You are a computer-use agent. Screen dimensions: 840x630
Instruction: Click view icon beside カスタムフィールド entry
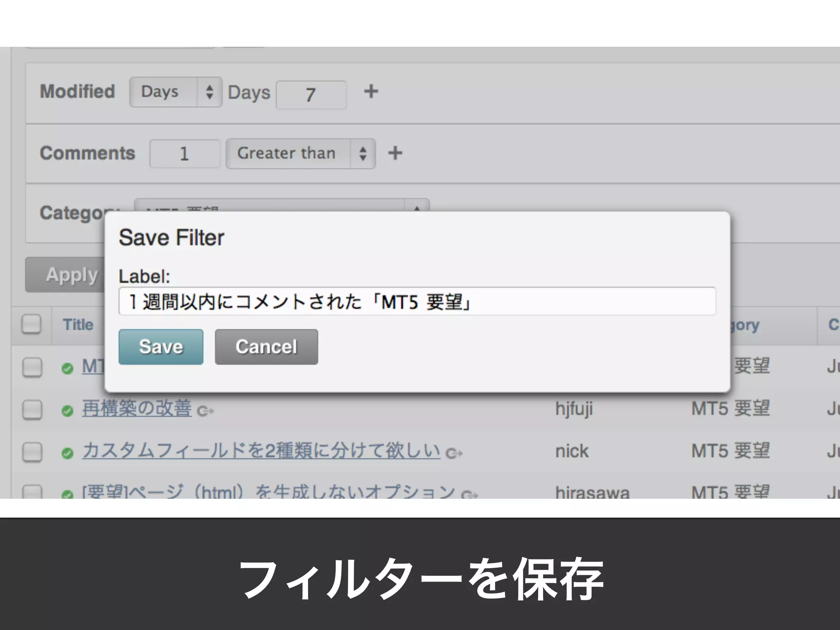click(x=454, y=453)
